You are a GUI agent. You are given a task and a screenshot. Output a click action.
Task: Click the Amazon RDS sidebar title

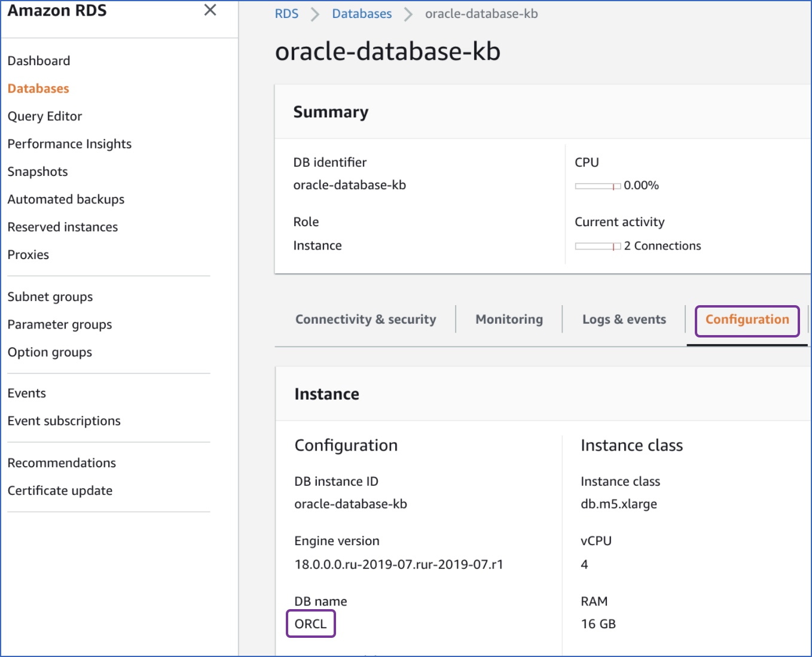(57, 10)
